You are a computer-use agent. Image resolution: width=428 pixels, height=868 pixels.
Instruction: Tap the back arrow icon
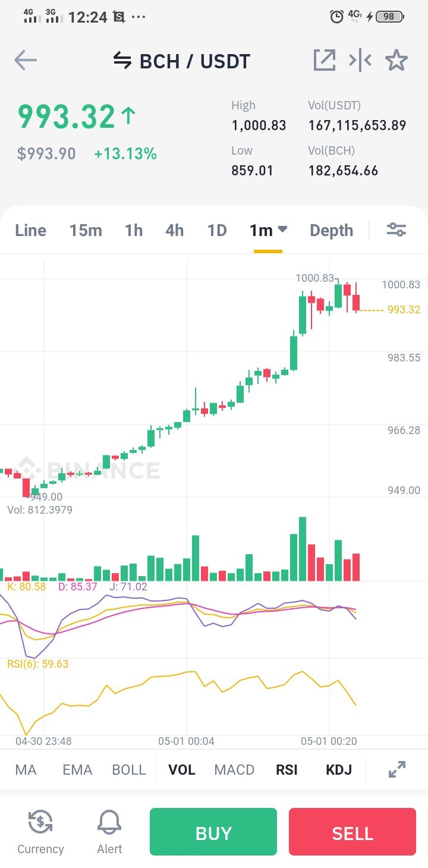click(x=26, y=60)
